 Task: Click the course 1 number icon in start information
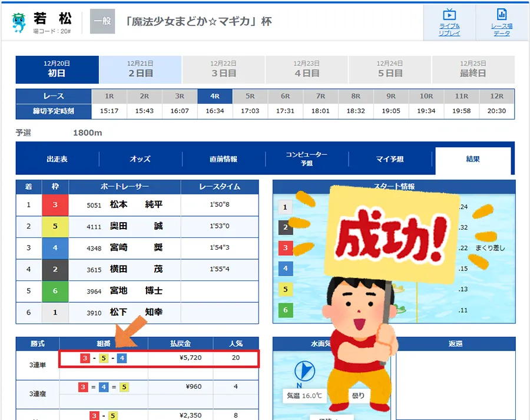pyautogui.click(x=286, y=207)
